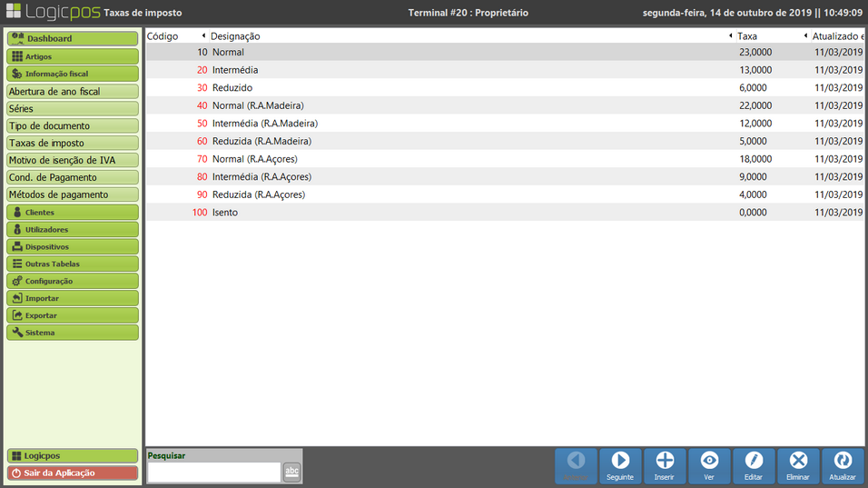
Task: Expand the Clientes sidebar section
Action: click(73, 213)
